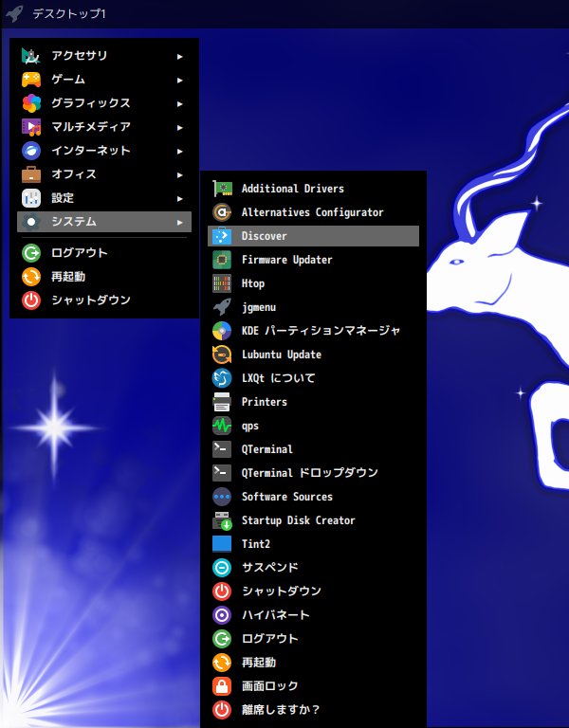
Task: Launch Additional Drivers via its card icon
Action: pos(222,189)
